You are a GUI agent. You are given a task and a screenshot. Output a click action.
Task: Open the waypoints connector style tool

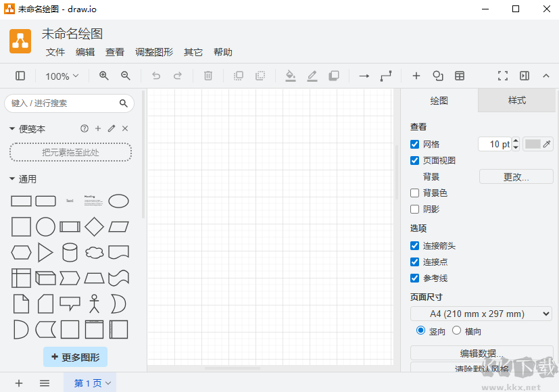pos(386,76)
